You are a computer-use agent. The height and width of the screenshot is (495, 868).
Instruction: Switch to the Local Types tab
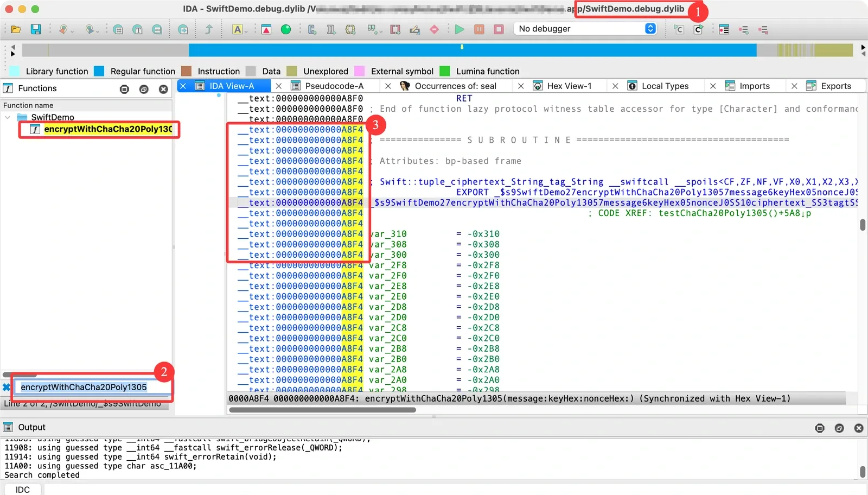click(x=665, y=86)
